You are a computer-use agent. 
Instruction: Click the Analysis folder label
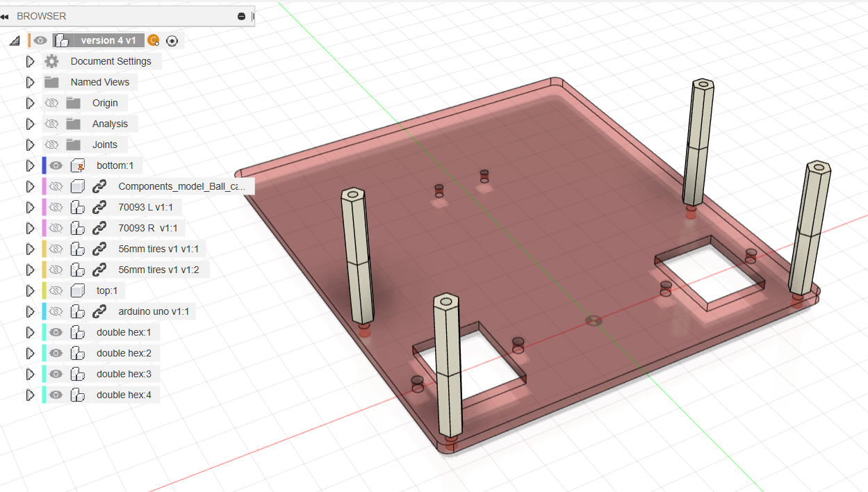[110, 124]
